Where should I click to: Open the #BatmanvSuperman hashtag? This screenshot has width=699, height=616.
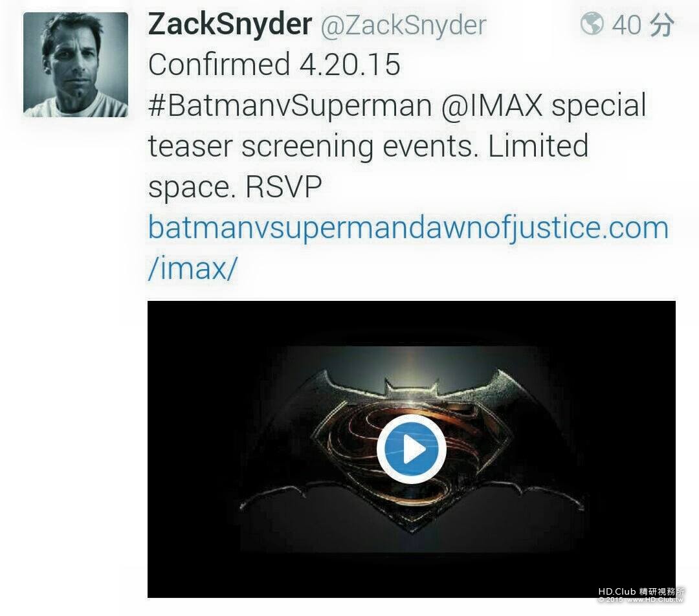coord(290,105)
